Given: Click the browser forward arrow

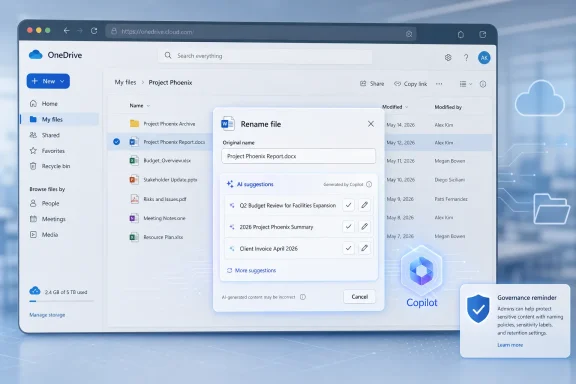Looking at the screenshot, I should tap(80, 30).
